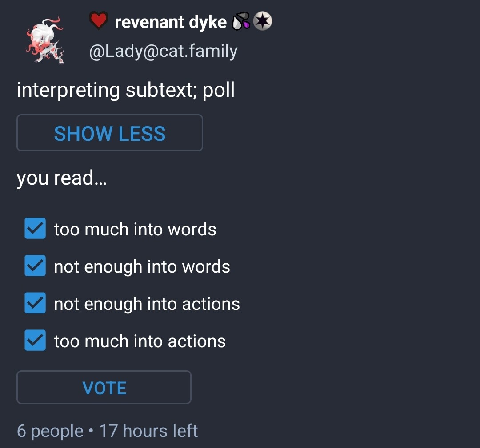Toggle the "not enough into actions" checkbox
This screenshot has height=448, width=480.
coord(35,303)
